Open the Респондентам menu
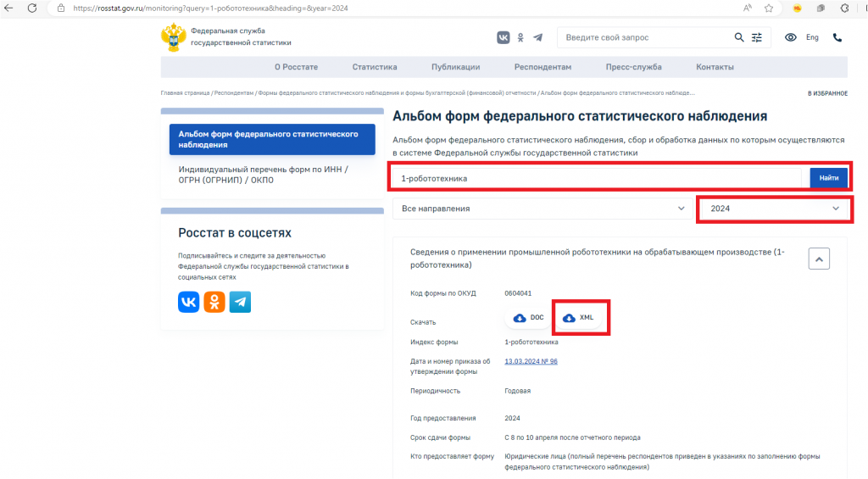Viewport: 868px width, 479px height. pos(542,67)
